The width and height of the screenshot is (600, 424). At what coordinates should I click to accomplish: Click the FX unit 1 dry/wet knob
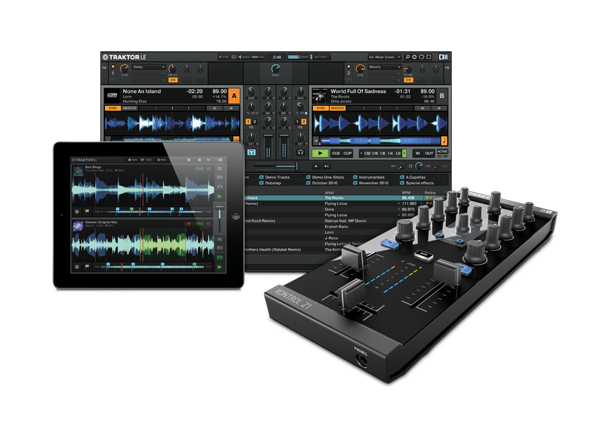tap(125, 69)
